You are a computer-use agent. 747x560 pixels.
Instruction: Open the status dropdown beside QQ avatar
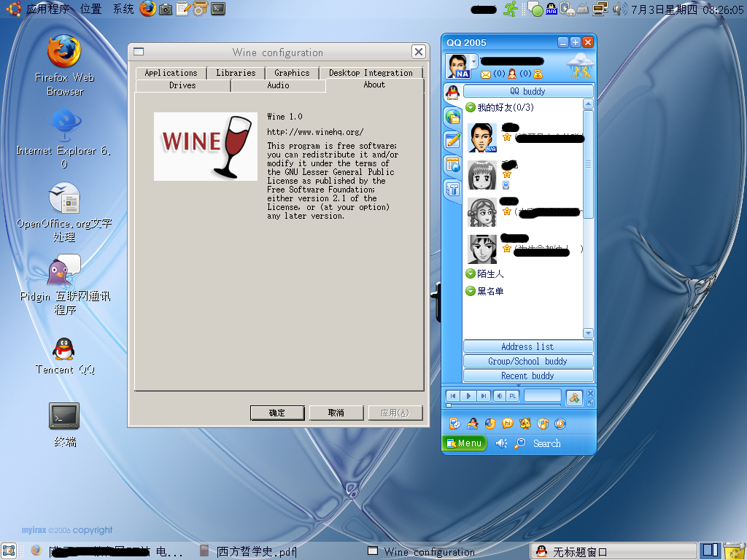[473, 62]
